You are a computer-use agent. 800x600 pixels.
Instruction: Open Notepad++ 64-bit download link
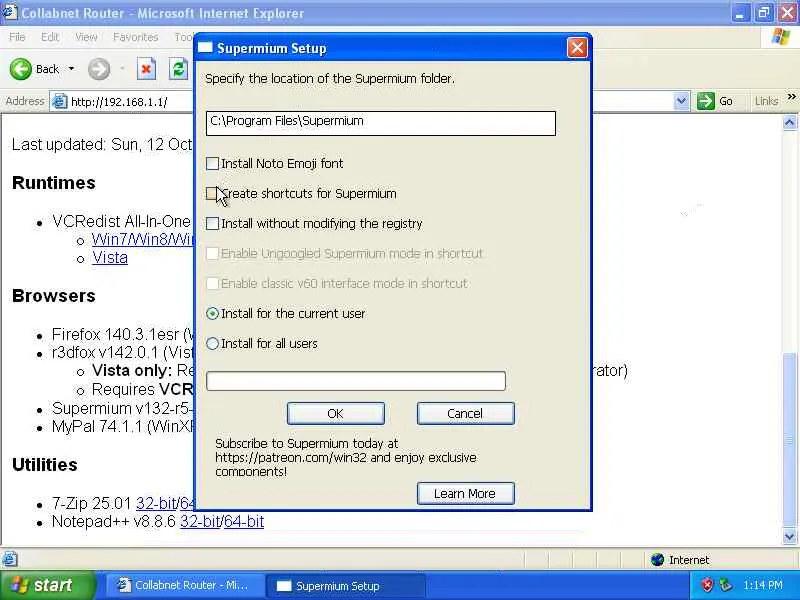point(244,521)
